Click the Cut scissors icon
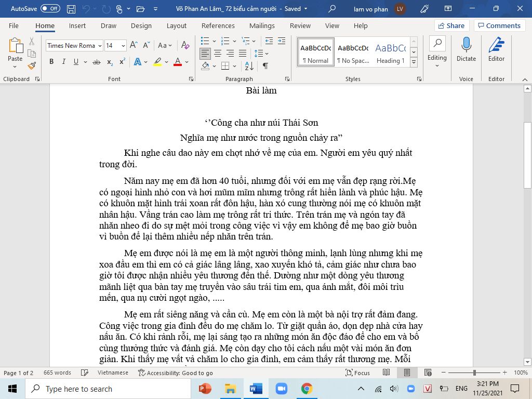 point(32,42)
